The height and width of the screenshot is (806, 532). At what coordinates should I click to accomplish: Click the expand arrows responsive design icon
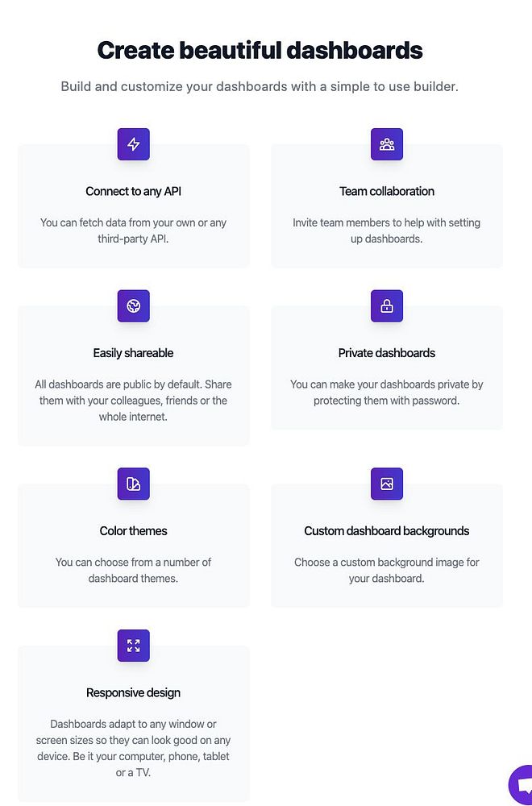point(134,646)
